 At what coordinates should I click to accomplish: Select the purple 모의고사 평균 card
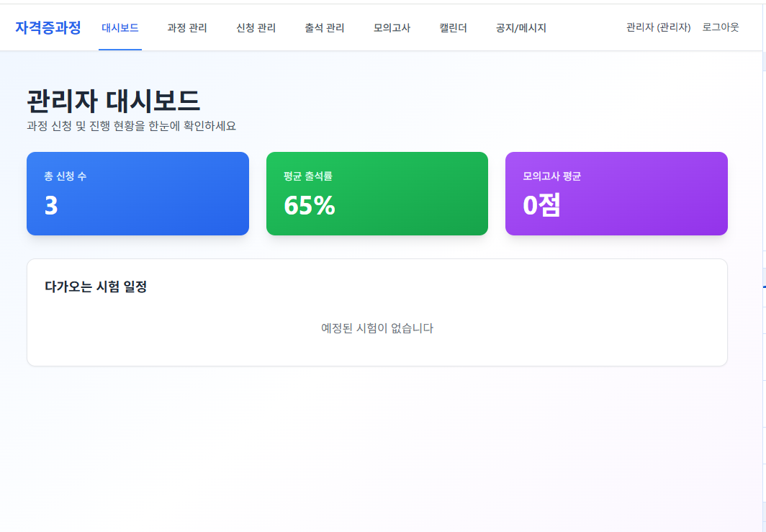click(616, 193)
